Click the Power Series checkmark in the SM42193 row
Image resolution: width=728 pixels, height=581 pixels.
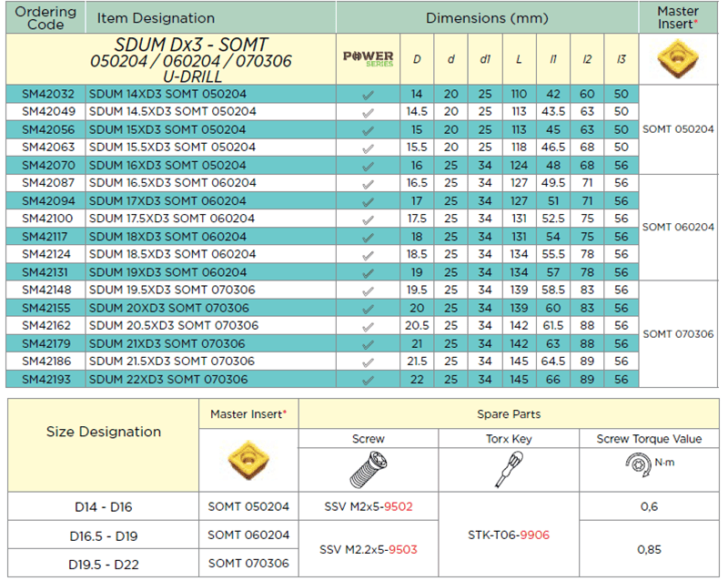368,381
